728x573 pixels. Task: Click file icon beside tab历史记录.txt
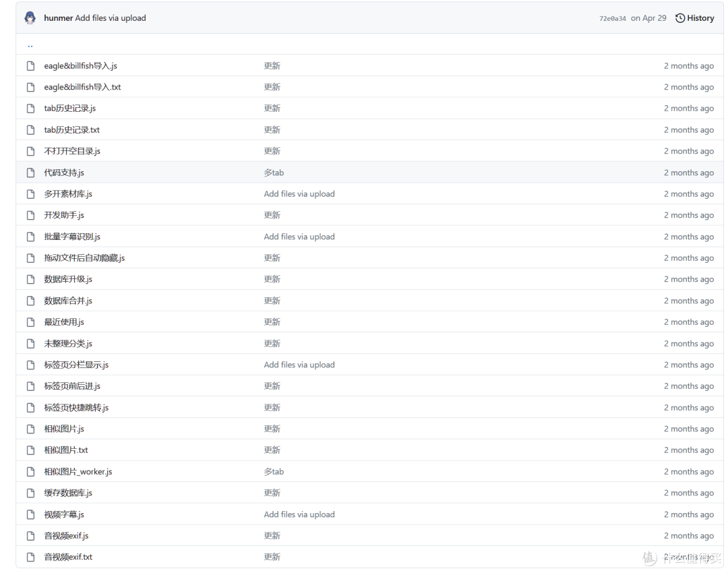tap(30, 130)
